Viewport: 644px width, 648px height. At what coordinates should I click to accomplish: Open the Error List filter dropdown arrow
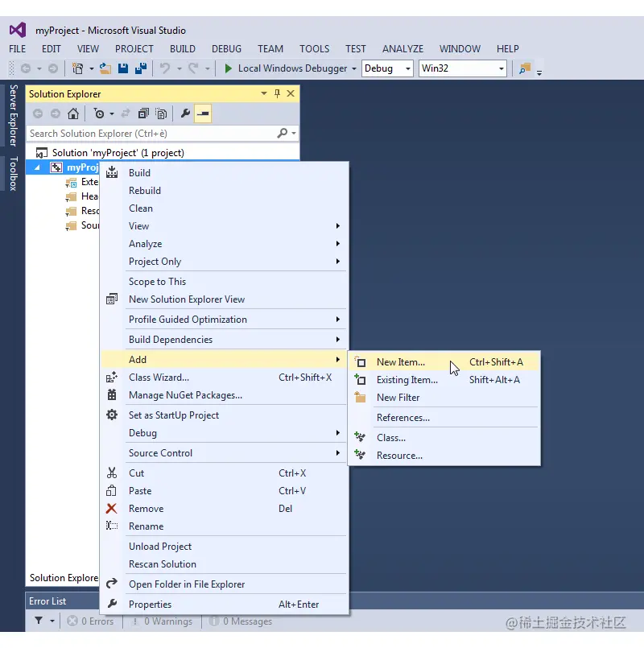[52, 621]
